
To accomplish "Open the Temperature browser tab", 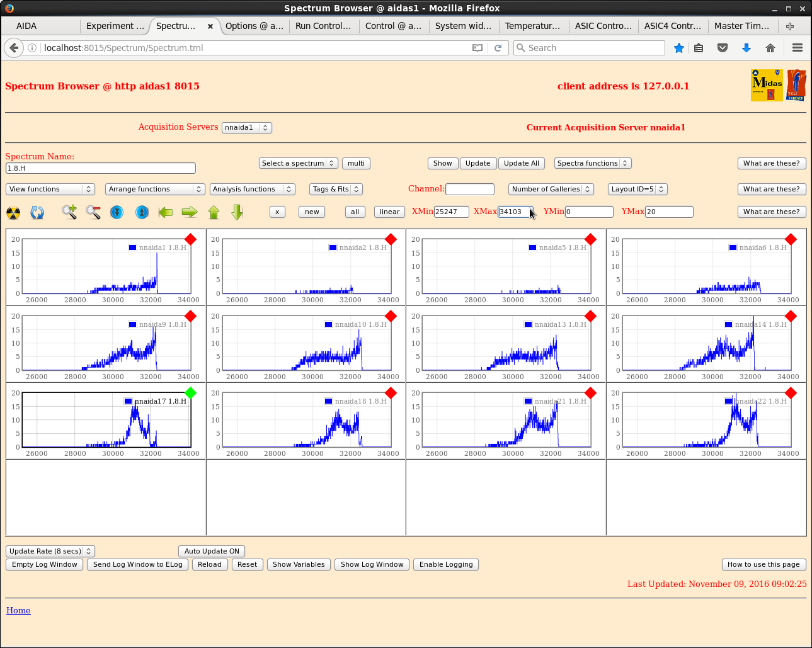I will (x=532, y=26).
